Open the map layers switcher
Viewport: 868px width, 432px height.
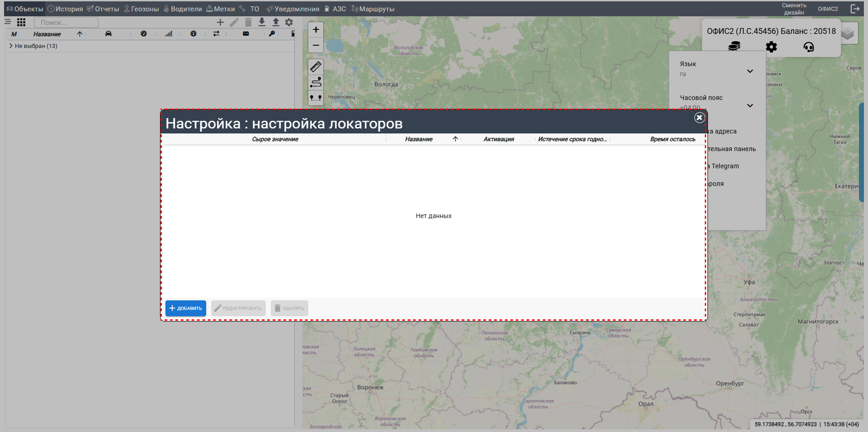(848, 33)
